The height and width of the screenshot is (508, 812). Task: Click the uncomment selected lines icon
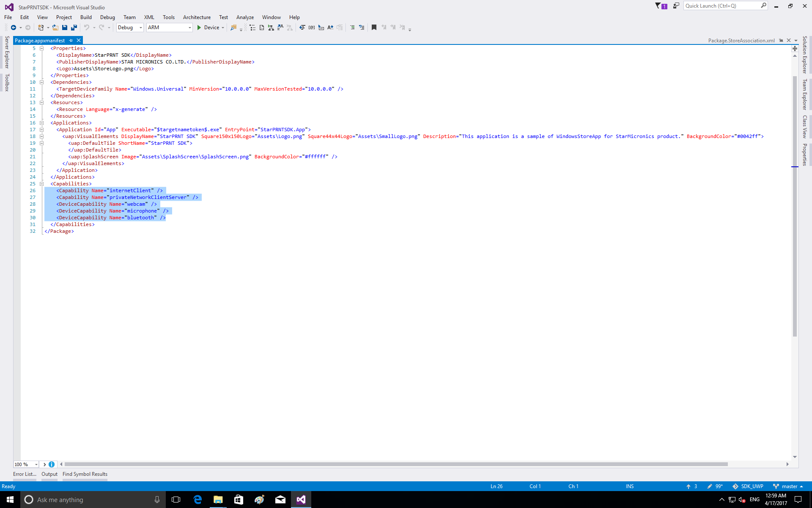(x=362, y=28)
